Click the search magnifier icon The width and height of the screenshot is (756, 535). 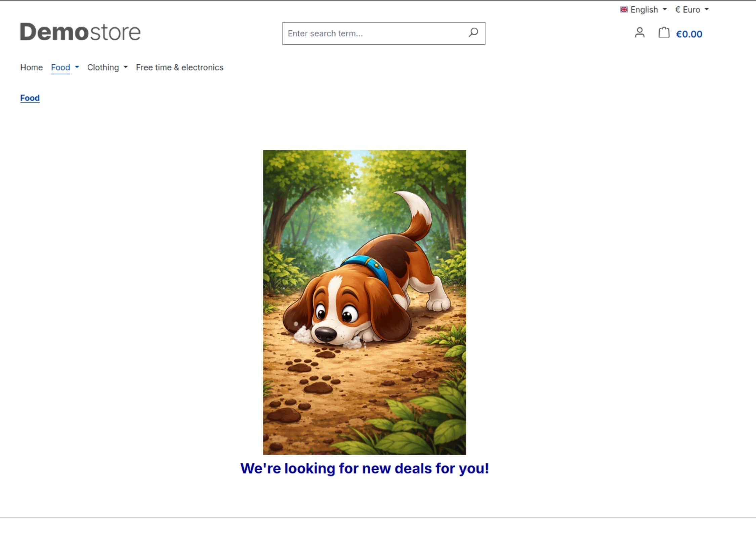point(473,33)
